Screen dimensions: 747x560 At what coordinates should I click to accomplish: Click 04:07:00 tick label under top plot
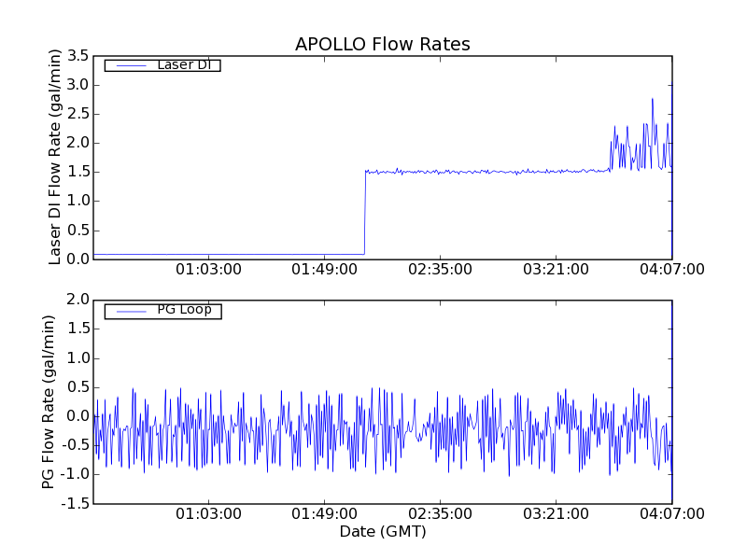[x=670, y=270]
